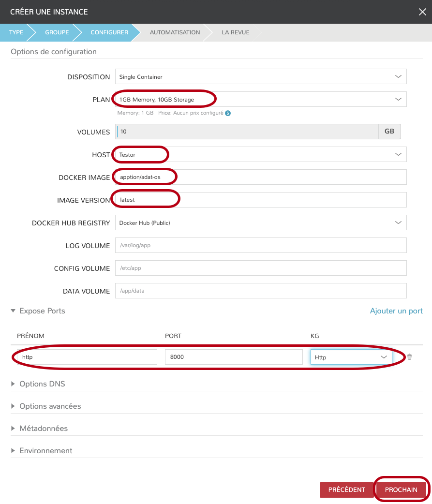Open the Automatisation step
This screenshot has height=504, width=432.
(175, 32)
